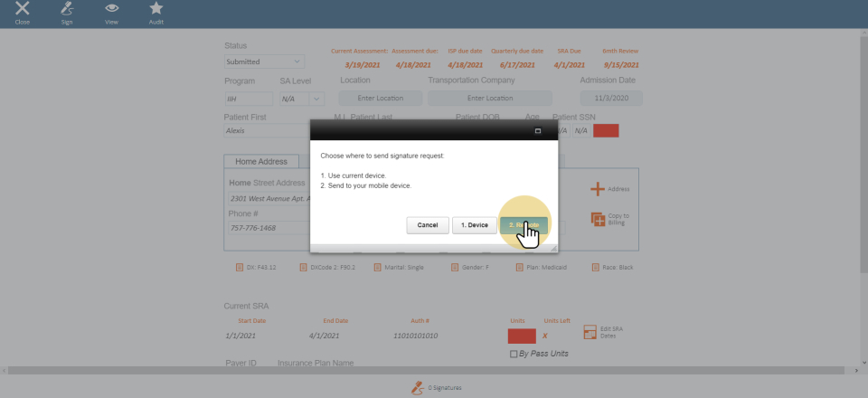Click the Close icon in top toolbar
The width and height of the screenshot is (868, 398).
pos(23,10)
